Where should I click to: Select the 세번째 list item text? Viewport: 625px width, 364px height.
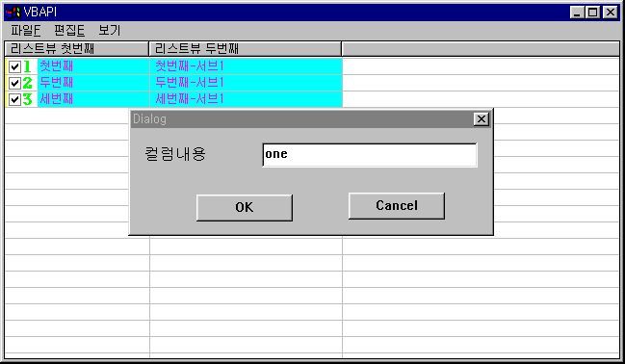[x=56, y=99]
